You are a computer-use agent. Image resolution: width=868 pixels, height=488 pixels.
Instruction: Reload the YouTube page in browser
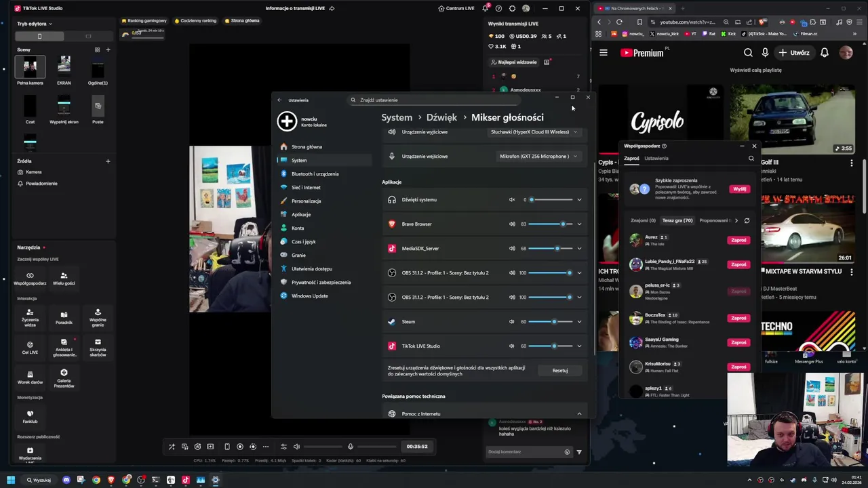(619, 22)
